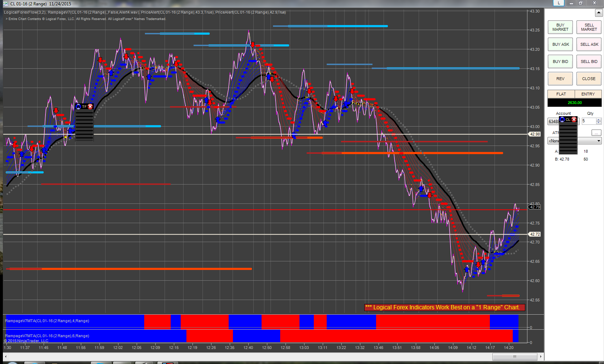
Task: Click the Entire Chart Contents copyright line
Action: pyautogui.click(x=86, y=19)
